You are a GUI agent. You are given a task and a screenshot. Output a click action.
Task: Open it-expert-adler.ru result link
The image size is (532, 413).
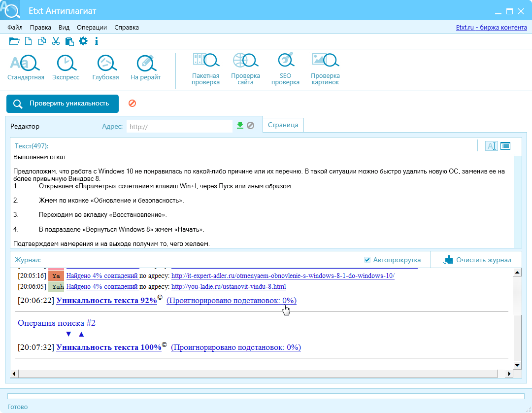pyautogui.click(x=283, y=276)
